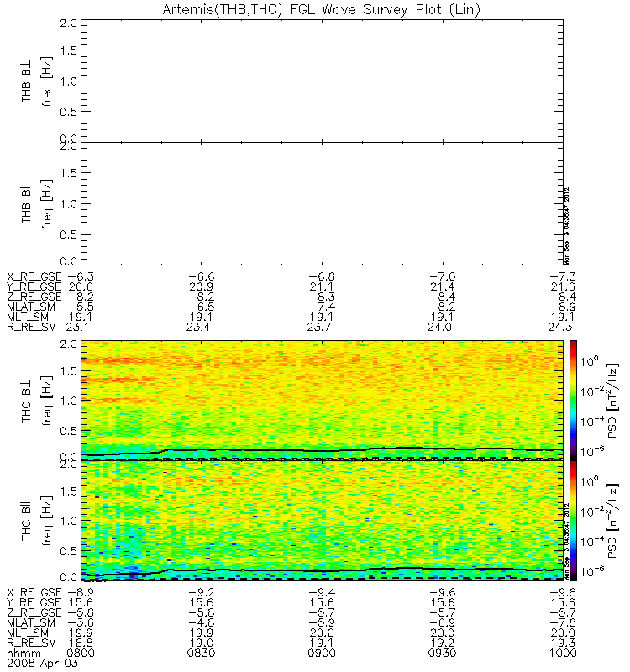The image size is (630, 672).
Task: Click the PSD color bar beside THC B⊥ panel
Action: click(573, 401)
